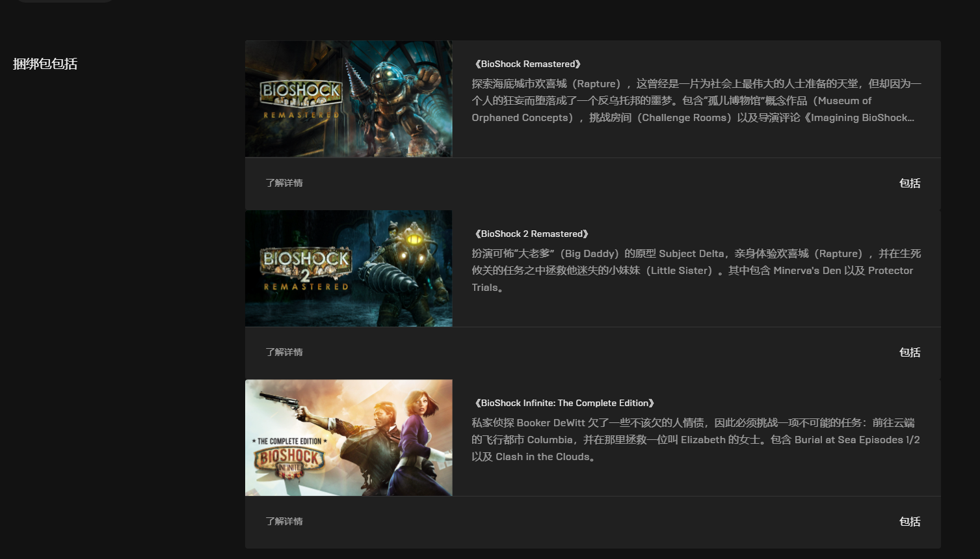Click the 捆绑包包括 section heading

point(45,64)
